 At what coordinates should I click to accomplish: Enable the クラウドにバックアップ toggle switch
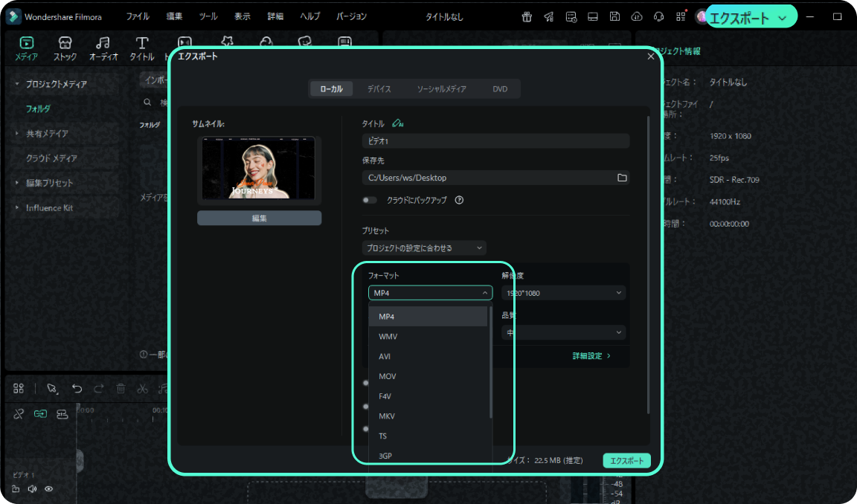coord(370,200)
